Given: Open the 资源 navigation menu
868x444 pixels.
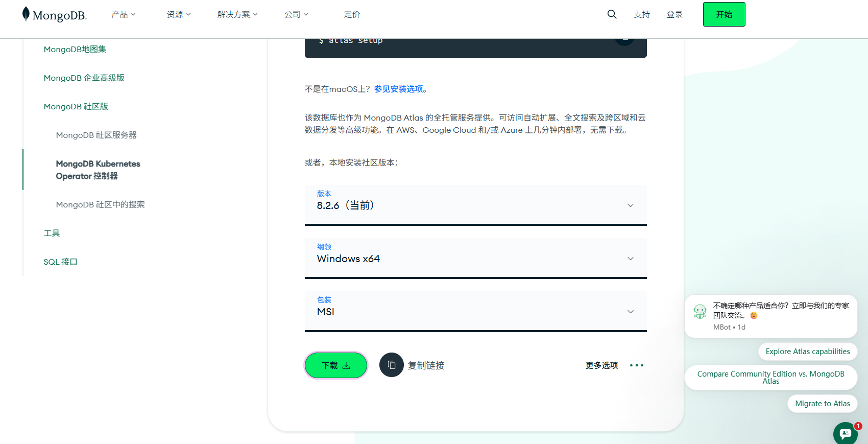Looking at the screenshot, I should [179, 14].
